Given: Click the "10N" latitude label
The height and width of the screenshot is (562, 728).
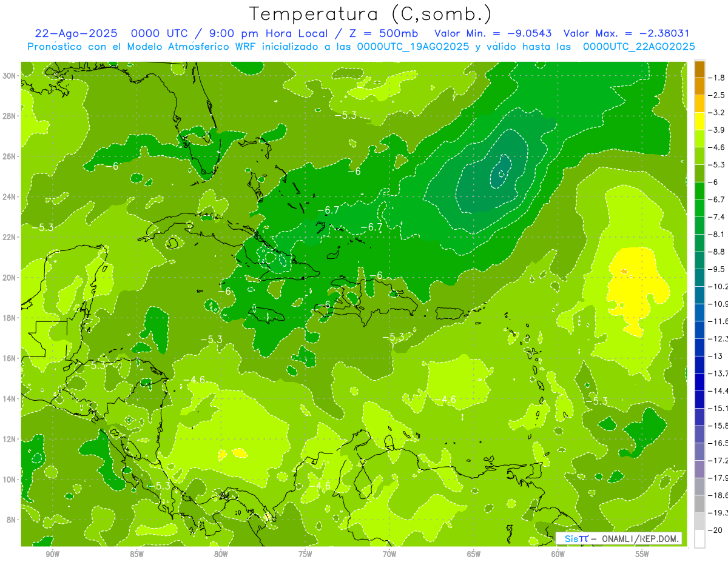Looking at the screenshot, I should 9,480.
